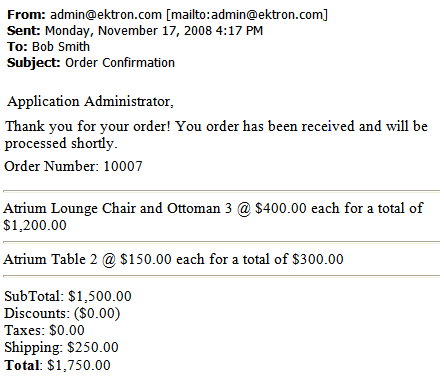The width and height of the screenshot is (444, 377).
Task: Click the Discounts ($0.00) line
Action: (62, 313)
